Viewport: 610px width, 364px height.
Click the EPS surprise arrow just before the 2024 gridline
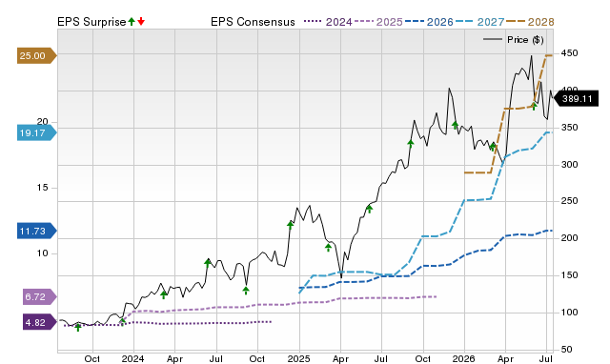(123, 322)
